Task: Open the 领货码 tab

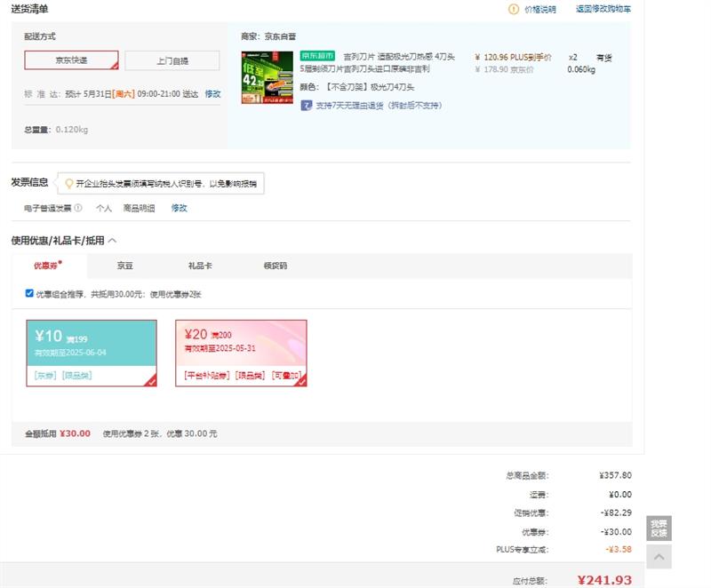Action: tap(276, 266)
